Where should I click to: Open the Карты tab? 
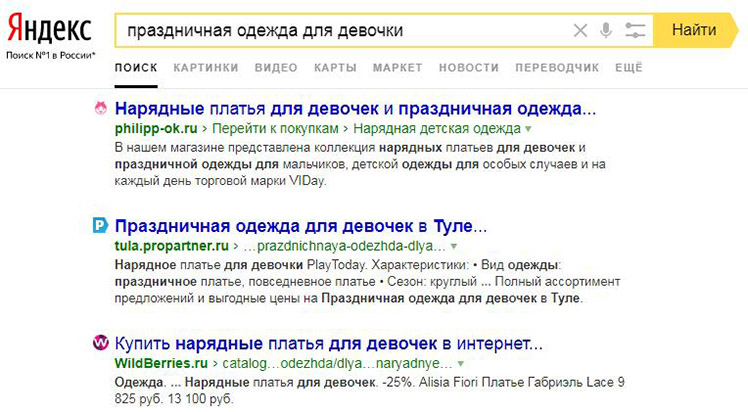pyautogui.click(x=335, y=68)
